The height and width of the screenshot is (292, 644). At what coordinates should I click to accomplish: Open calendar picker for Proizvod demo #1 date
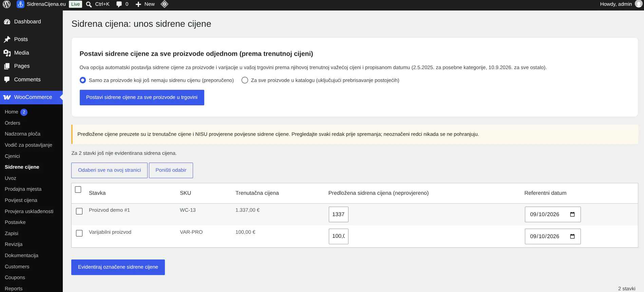tap(572, 214)
